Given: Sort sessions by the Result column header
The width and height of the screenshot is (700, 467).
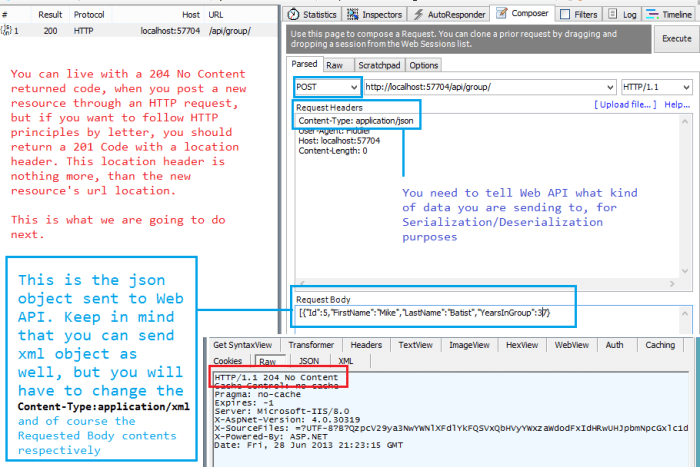Looking at the screenshot, I should click(50, 15).
